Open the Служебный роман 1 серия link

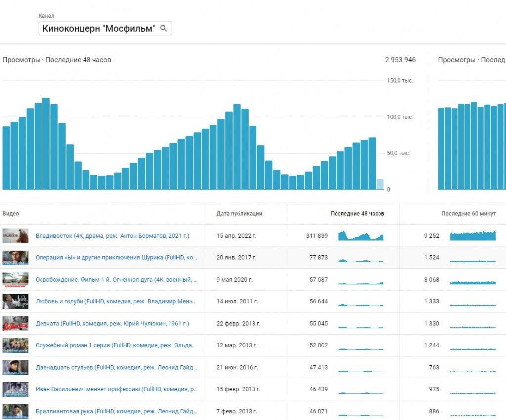coord(116,345)
